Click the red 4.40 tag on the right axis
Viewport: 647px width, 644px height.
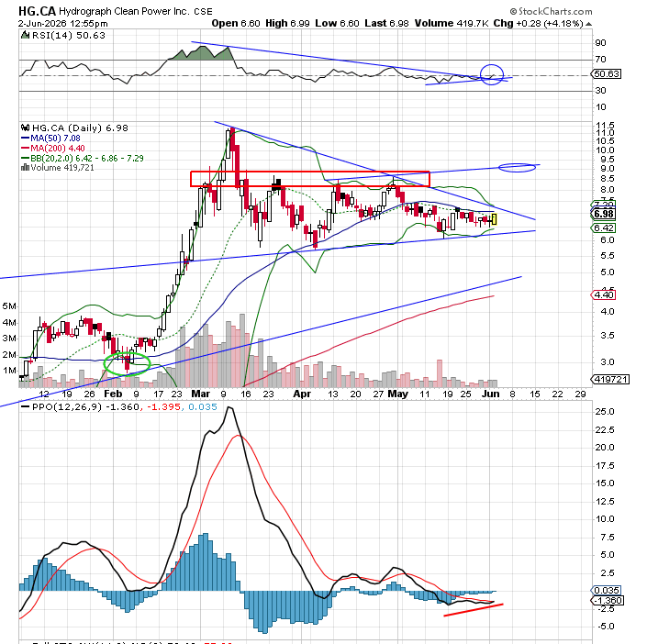[604, 295]
